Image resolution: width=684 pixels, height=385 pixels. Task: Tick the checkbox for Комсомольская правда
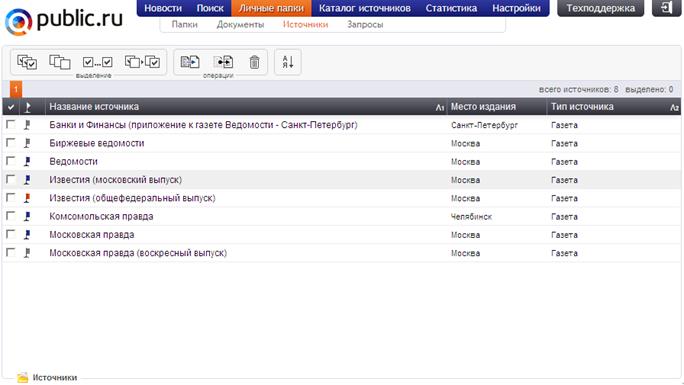(x=10, y=216)
